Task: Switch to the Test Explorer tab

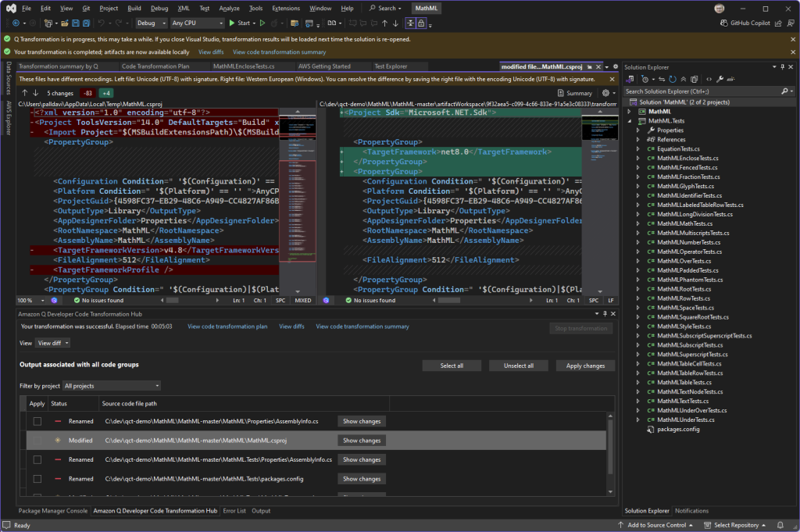Action: (391, 66)
